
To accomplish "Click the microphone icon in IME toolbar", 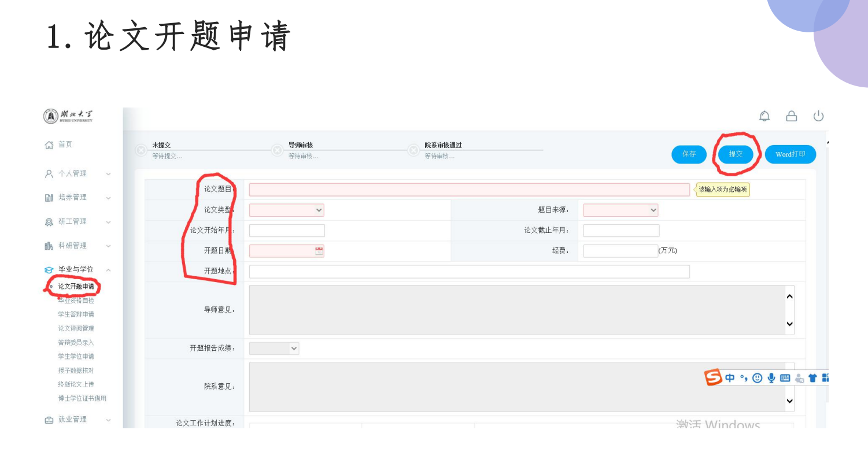I will (x=771, y=378).
